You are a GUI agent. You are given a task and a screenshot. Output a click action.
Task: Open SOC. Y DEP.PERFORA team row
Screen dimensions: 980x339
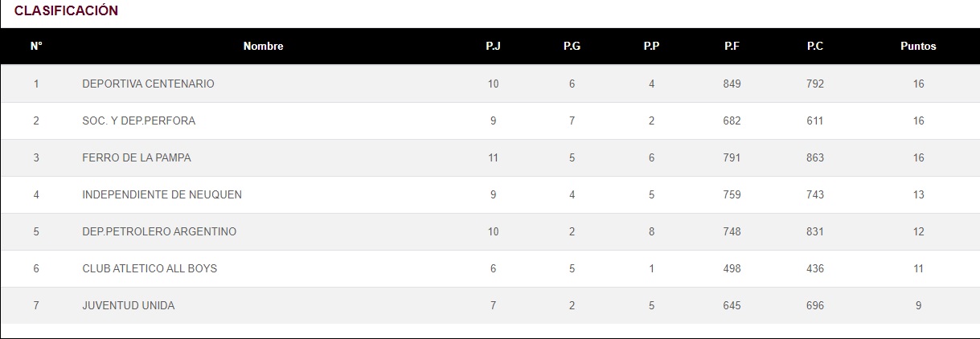click(138, 120)
